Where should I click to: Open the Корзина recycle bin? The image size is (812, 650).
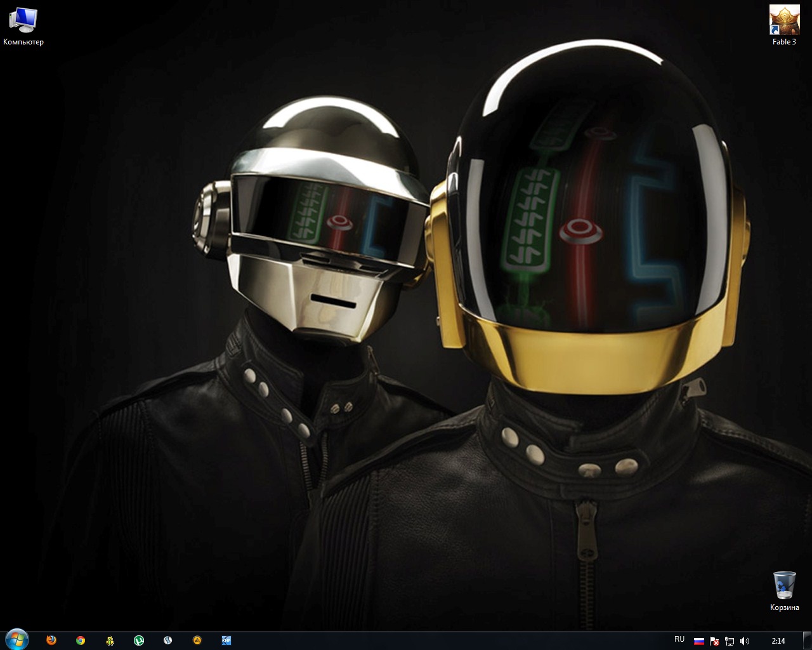[x=784, y=591]
